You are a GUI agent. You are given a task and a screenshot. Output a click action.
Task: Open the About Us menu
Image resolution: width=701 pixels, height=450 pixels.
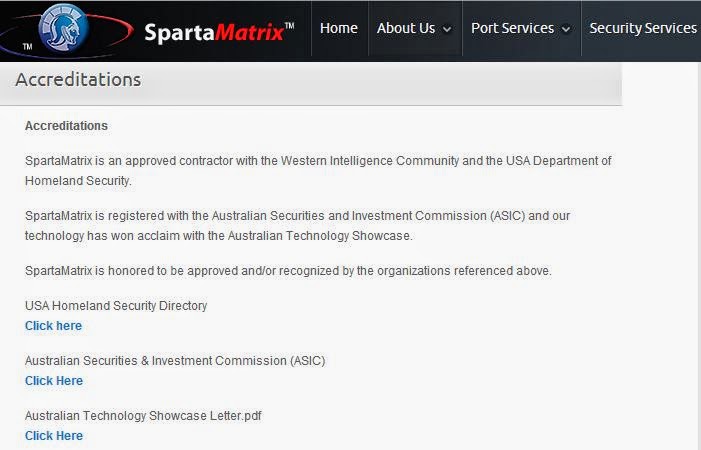406,28
